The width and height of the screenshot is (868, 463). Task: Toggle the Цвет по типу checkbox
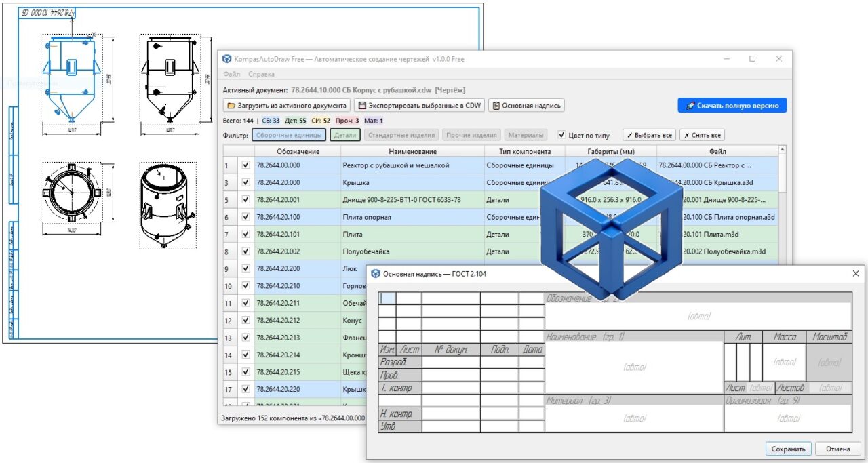[x=561, y=135]
